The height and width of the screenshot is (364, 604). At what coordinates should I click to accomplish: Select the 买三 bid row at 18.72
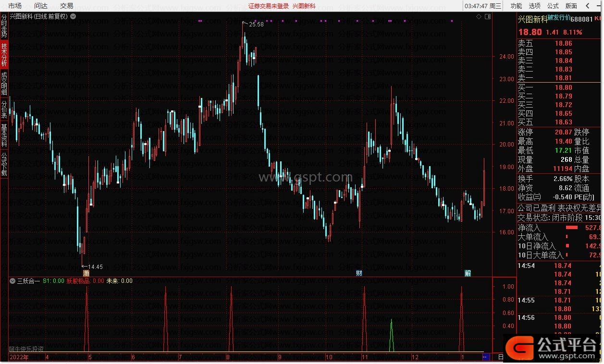pyautogui.click(x=560, y=105)
